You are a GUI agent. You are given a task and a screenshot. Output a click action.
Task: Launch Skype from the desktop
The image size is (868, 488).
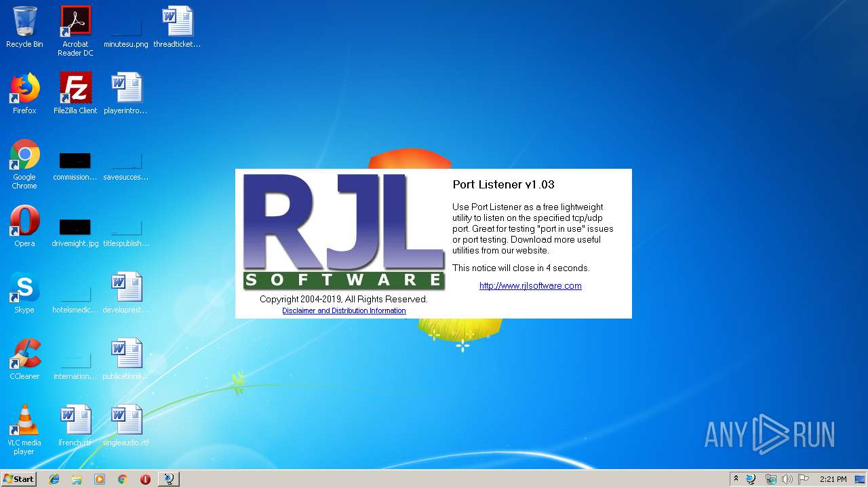tap(24, 293)
